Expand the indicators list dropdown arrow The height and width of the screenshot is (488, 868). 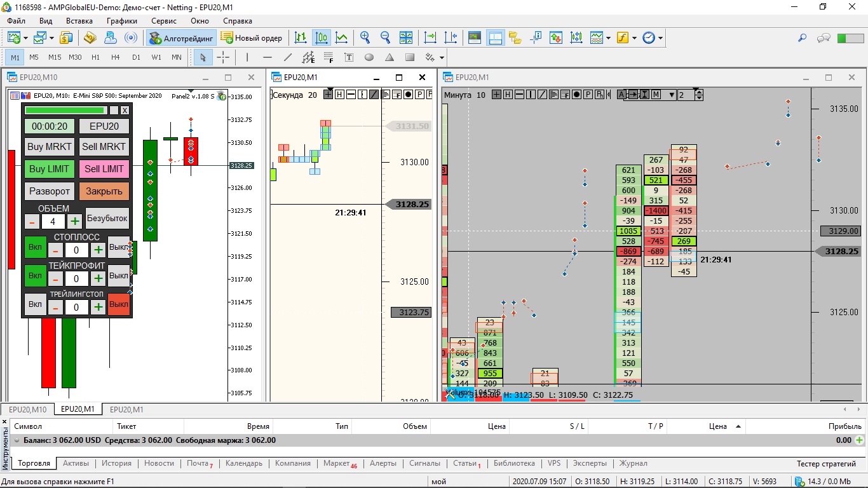634,38
